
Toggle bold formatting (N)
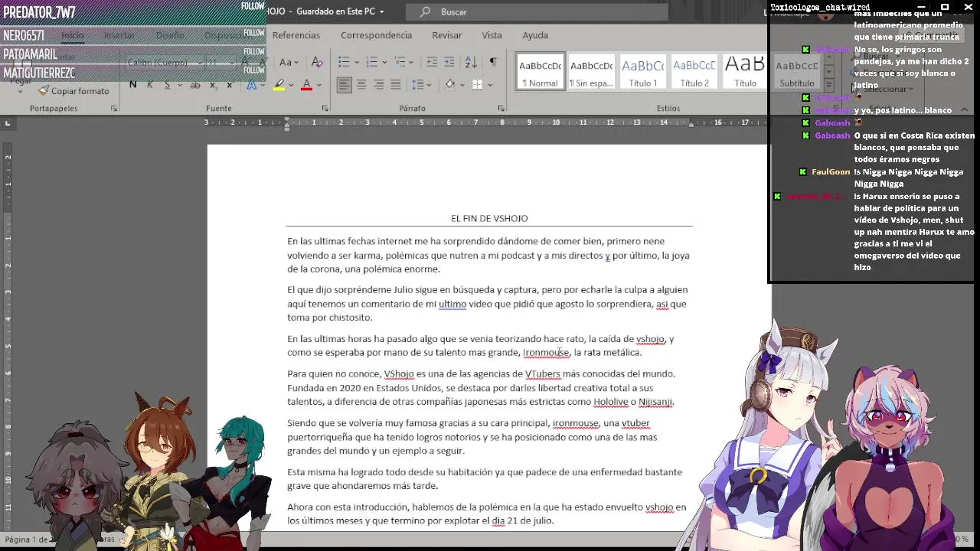133,84
